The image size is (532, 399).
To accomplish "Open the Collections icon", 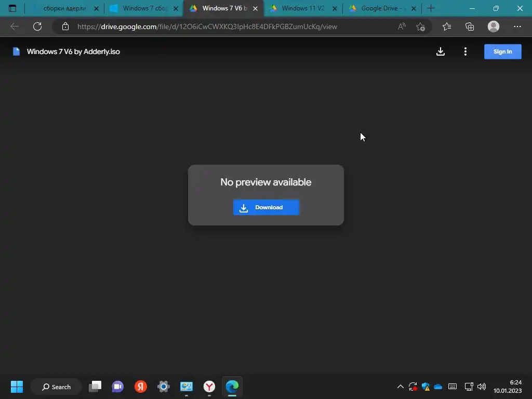I will [470, 26].
